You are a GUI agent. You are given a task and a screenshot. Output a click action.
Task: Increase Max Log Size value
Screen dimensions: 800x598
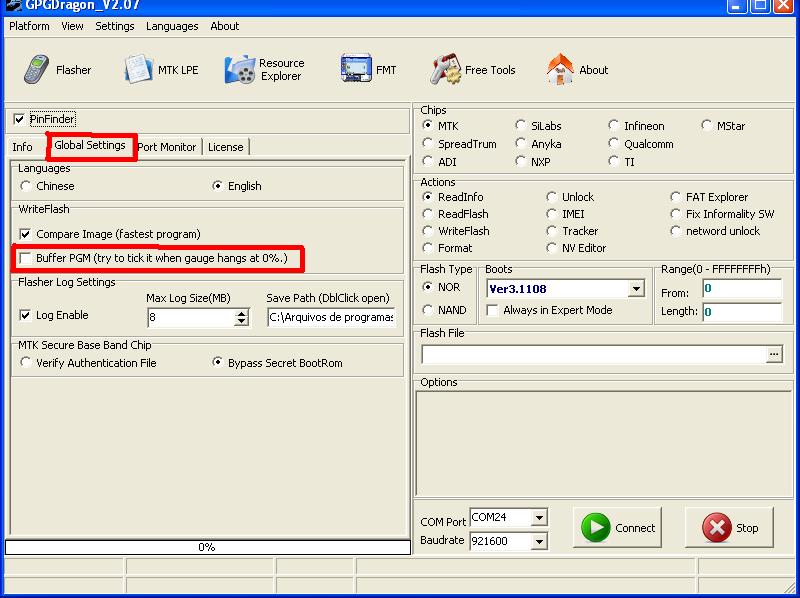point(241,313)
